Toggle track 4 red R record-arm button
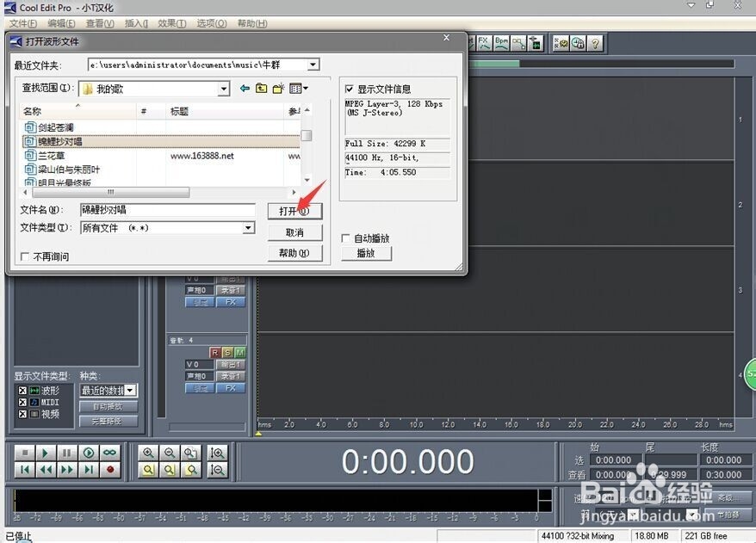Image resolution: width=756 pixels, height=543 pixels. coord(215,353)
